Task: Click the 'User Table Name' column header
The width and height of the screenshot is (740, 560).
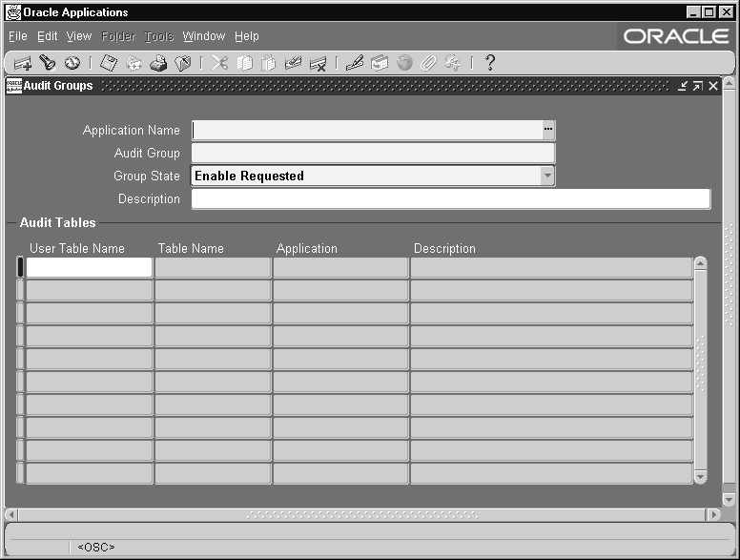Action: pos(77,248)
